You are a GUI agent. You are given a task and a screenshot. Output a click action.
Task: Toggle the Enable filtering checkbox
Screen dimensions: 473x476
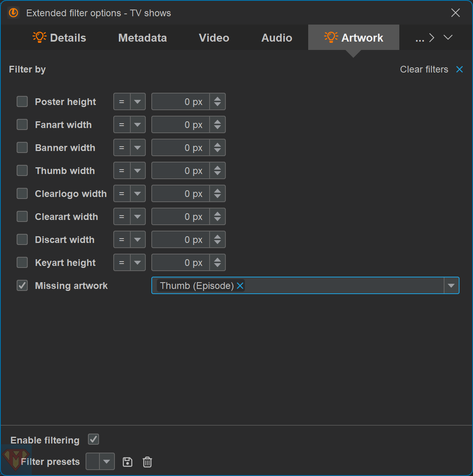pos(93,440)
